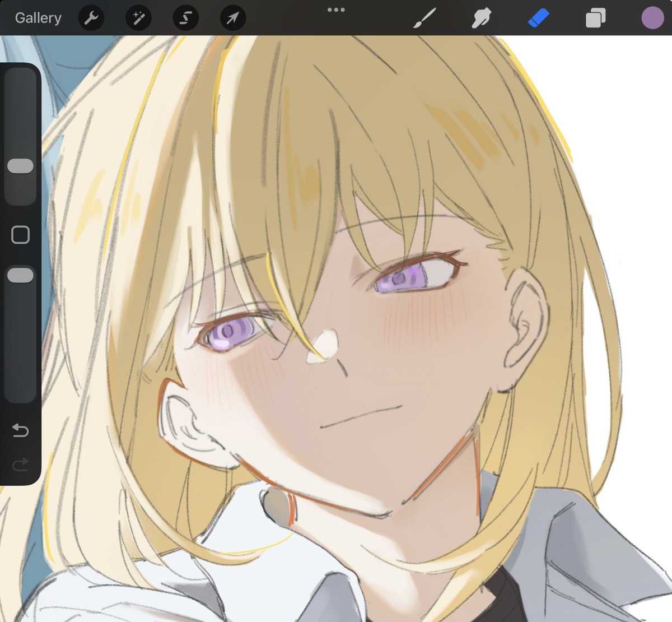Adjust the brush opacity slider handle

click(x=21, y=275)
